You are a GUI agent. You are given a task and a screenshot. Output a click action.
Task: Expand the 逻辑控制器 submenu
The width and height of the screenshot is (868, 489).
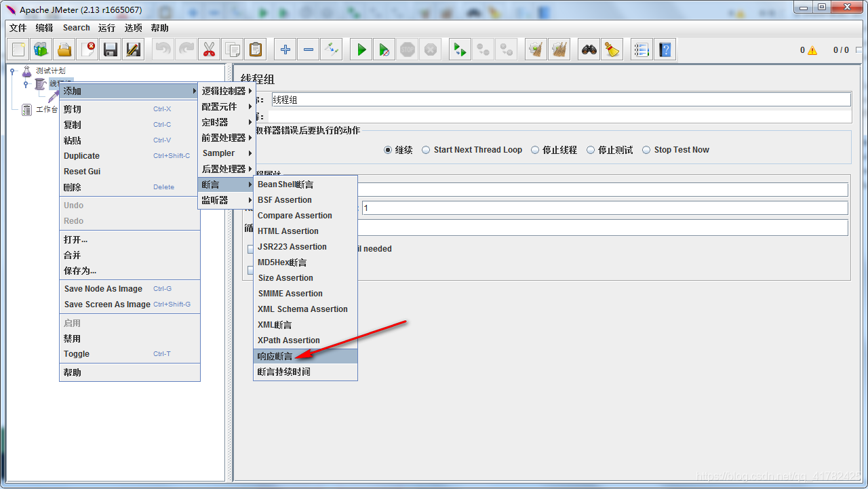(226, 91)
